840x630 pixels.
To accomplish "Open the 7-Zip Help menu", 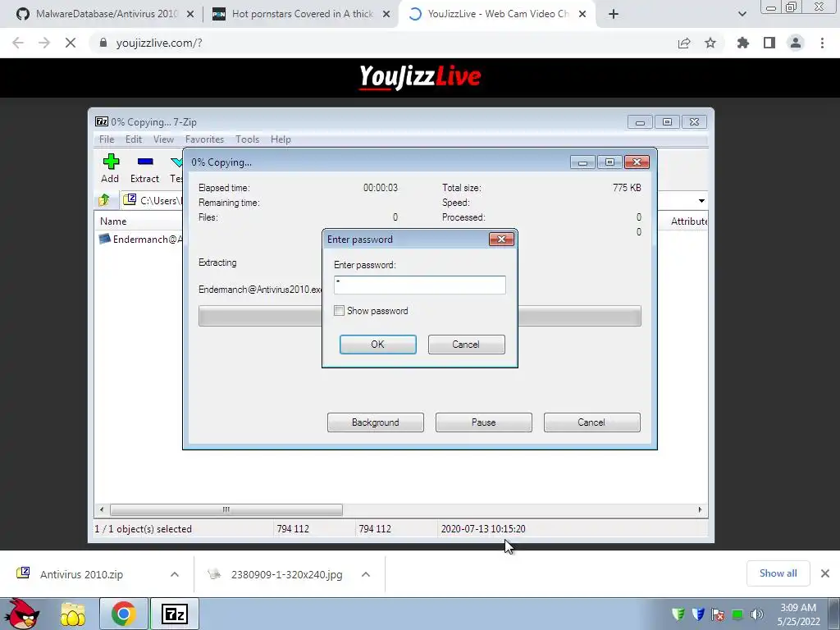I will point(281,139).
